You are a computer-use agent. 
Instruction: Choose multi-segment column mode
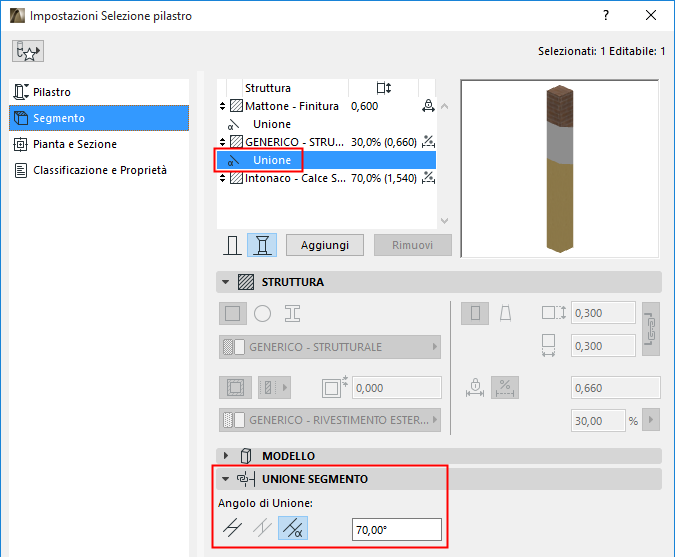[x=262, y=245]
